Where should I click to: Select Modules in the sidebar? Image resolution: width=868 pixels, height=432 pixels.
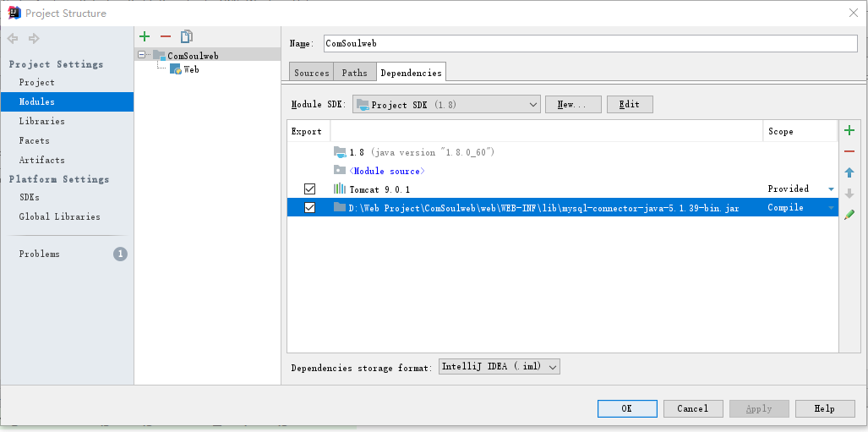tap(67, 102)
